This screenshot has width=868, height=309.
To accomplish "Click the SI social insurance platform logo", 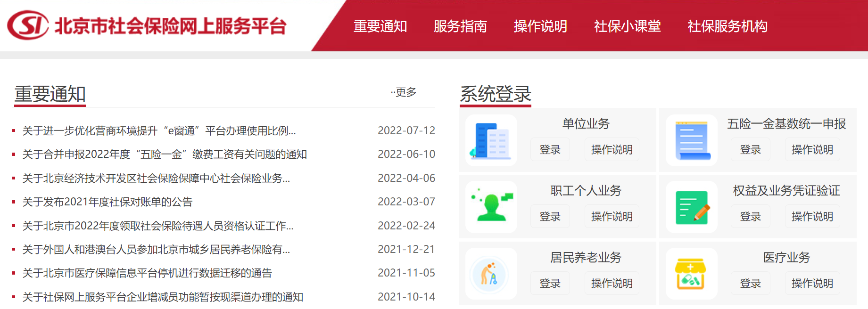I will point(28,25).
